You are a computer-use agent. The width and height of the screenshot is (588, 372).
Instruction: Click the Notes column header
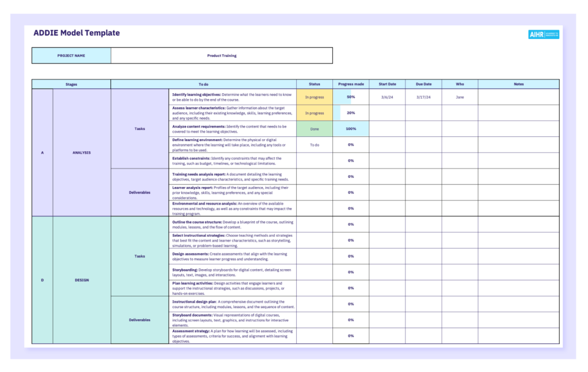pos(518,83)
